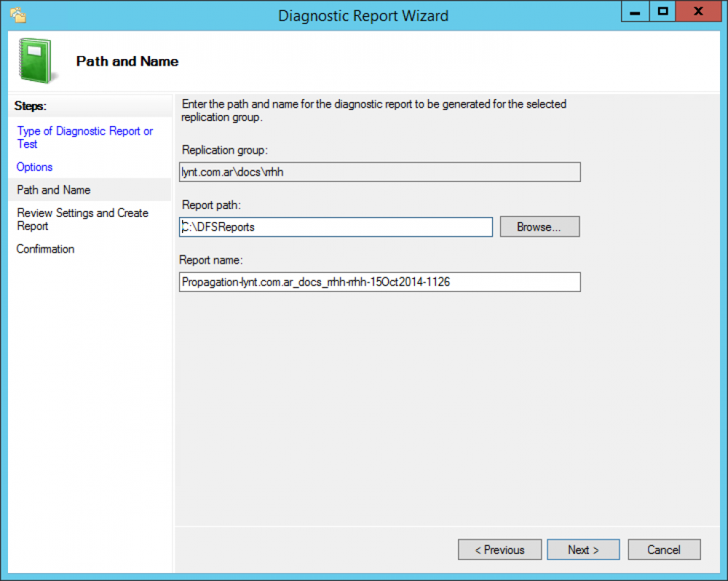This screenshot has width=728, height=581.
Task: Click the Diagnostic Report Wizard title bar text
Action: 363,15
